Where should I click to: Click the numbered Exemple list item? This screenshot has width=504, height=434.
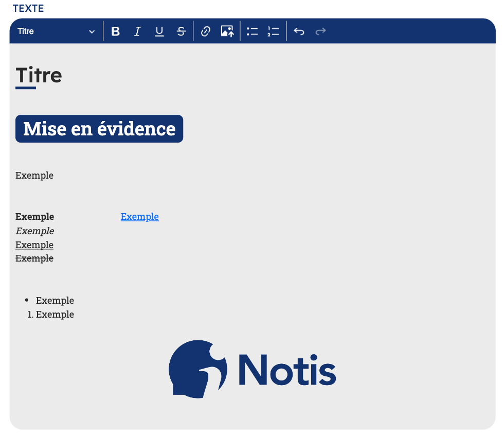tap(55, 315)
